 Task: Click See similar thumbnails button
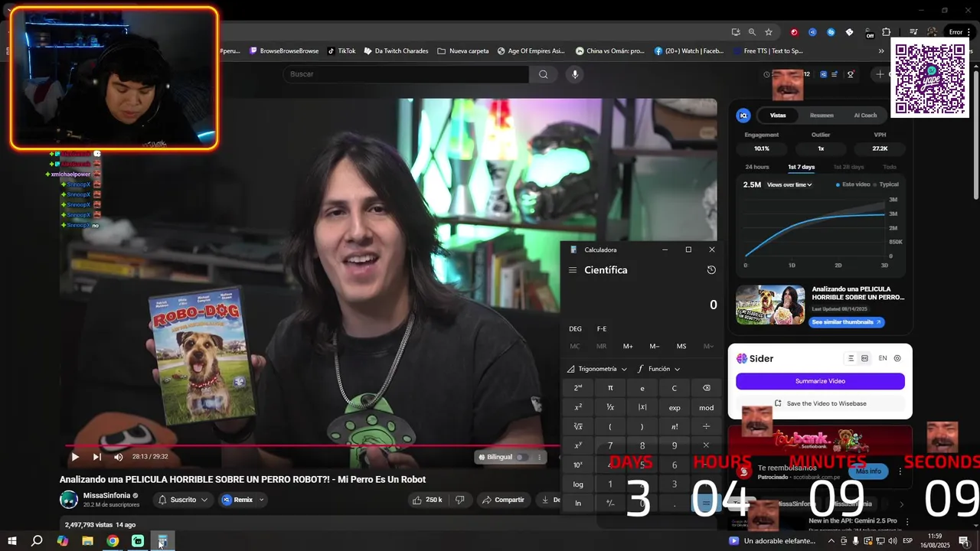click(847, 322)
